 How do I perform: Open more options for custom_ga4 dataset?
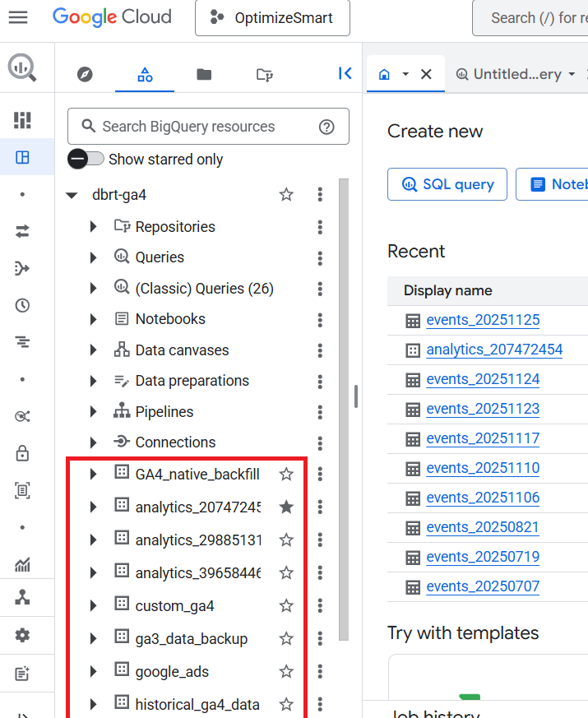(320, 606)
